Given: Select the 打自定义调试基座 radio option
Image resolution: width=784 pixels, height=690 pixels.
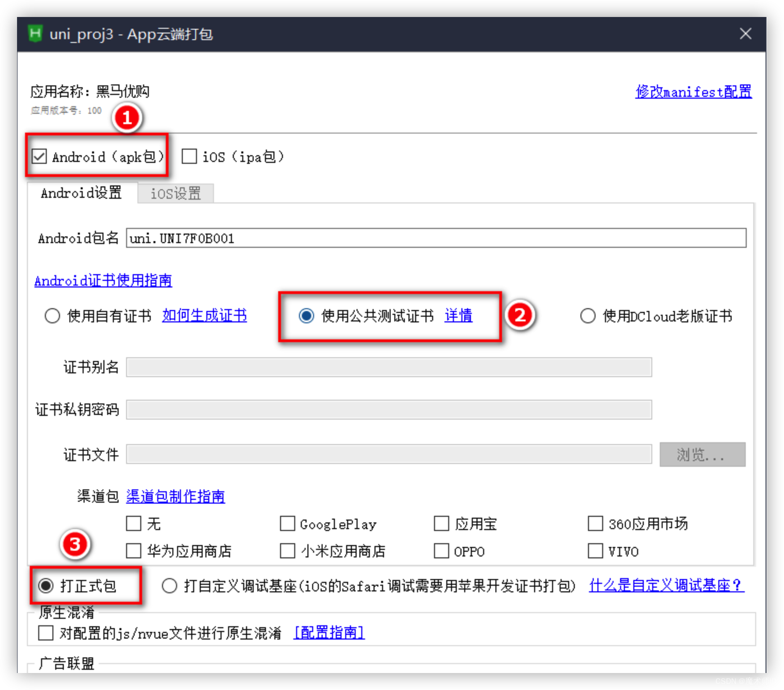Looking at the screenshot, I should click(170, 586).
